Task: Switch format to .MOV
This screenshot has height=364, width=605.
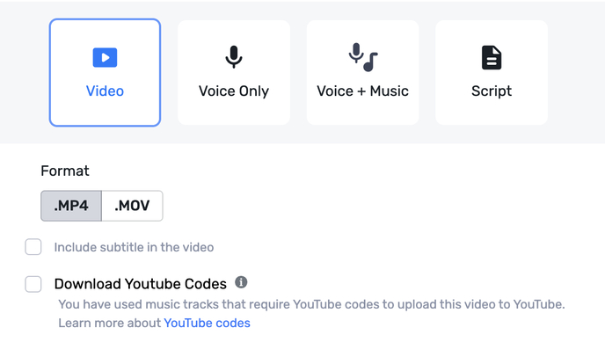Action: coord(132,206)
